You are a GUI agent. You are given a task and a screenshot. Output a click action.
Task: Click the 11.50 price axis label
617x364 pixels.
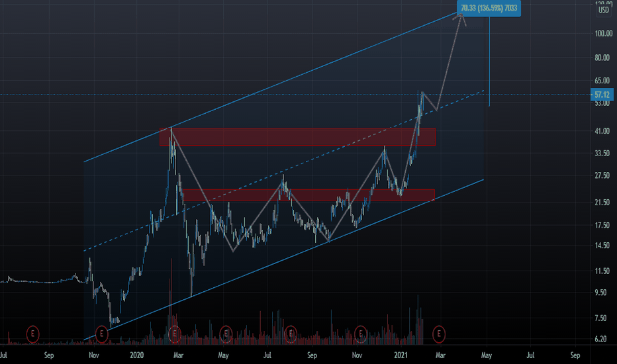(602, 271)
